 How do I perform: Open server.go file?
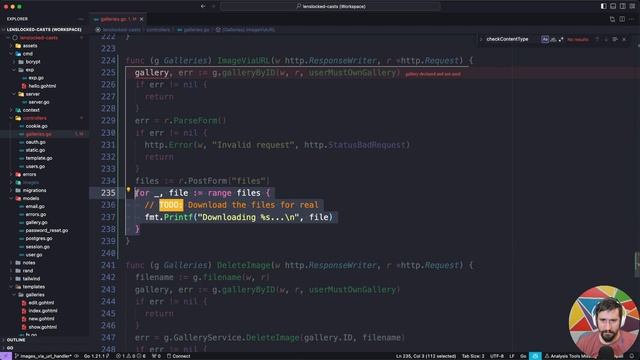coord(39,102)
